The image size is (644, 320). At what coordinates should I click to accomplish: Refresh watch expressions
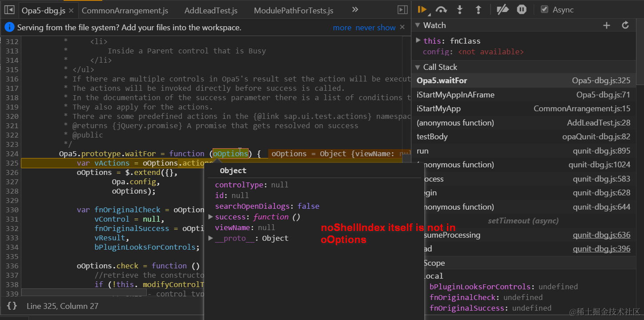[625, 25]
